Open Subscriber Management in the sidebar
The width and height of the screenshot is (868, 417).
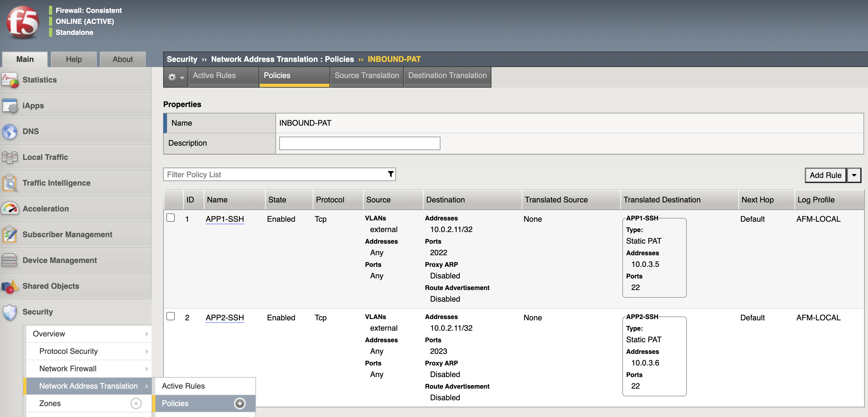click(75, 234)
